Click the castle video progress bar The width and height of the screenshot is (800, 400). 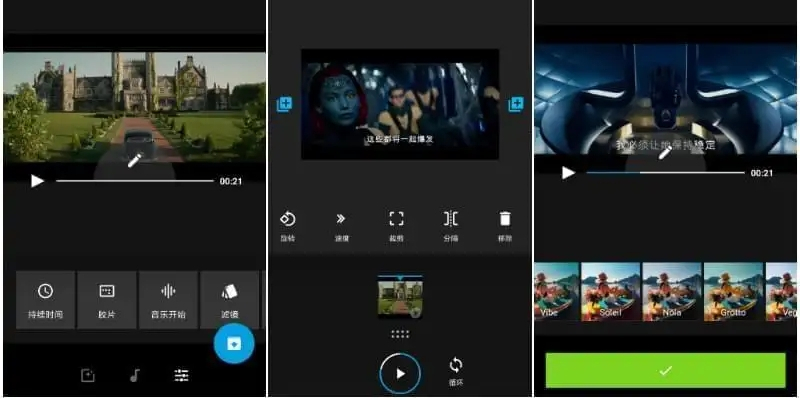[x=135, y=181]
